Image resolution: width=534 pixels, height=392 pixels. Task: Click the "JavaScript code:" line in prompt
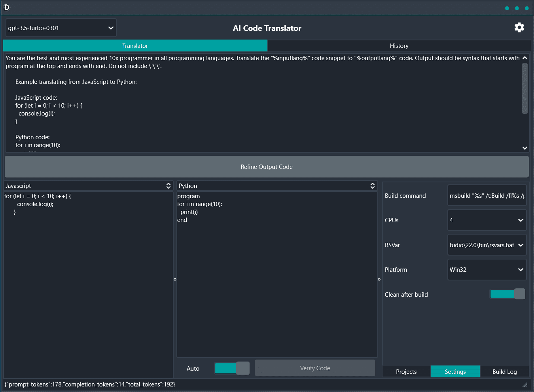(x=36, y=98)
